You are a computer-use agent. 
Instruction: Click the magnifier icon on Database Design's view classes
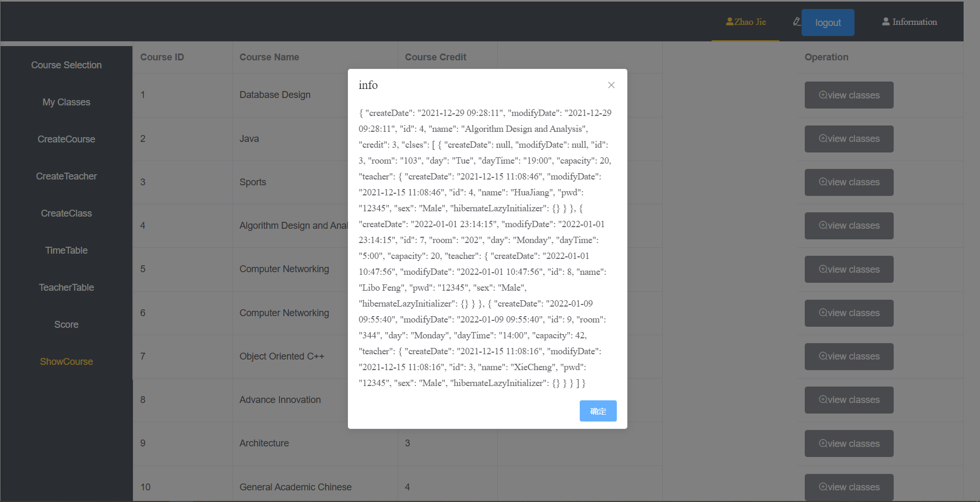point(822,95)
